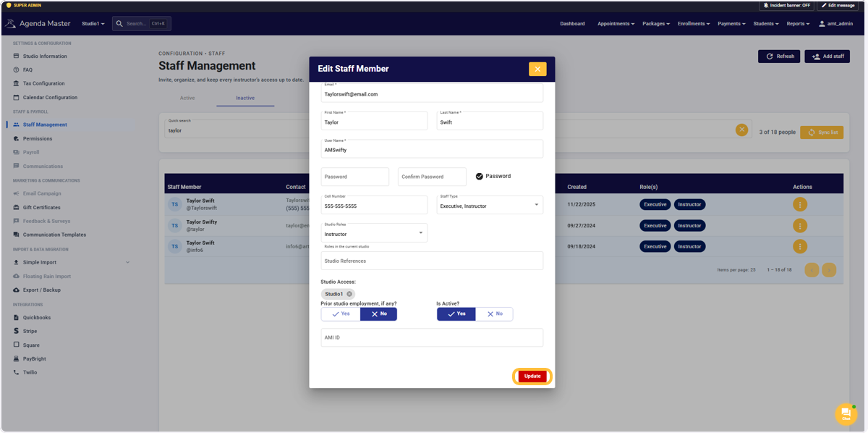The width and height of the screenshot is (868, 433).
Task: Open Tax Configuration page
Action: [x=43, y=83]
